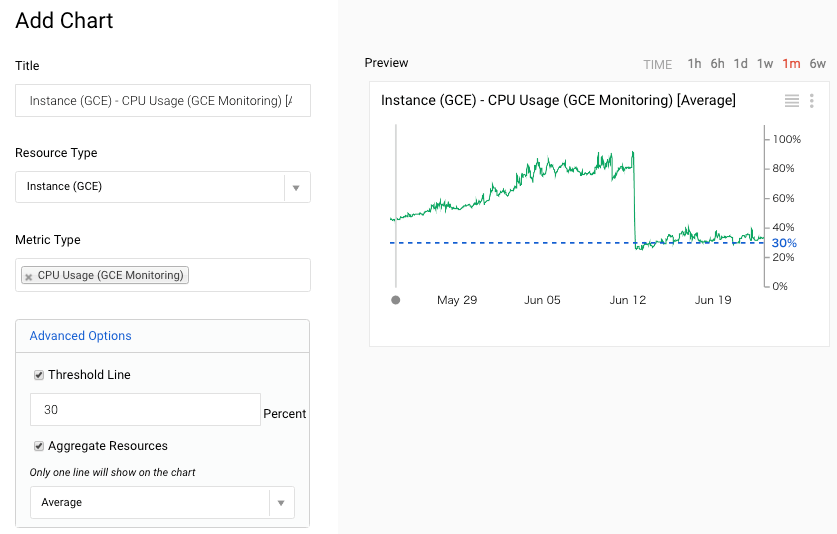Select the 1h time range
Image resolution: width=837 pixels, height=534 pixels.
[694, 64]
